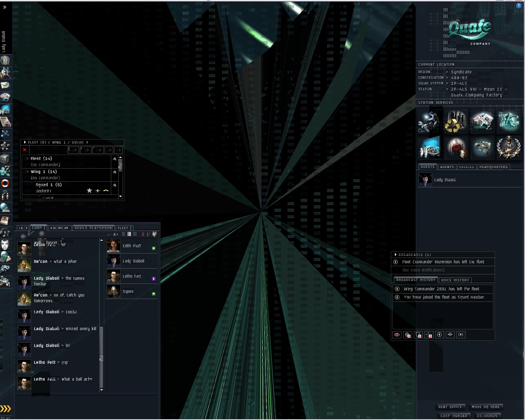This screenshot has width=525, height=420.
Task: Click the Move HQ Here button
Action: [486, 407]
